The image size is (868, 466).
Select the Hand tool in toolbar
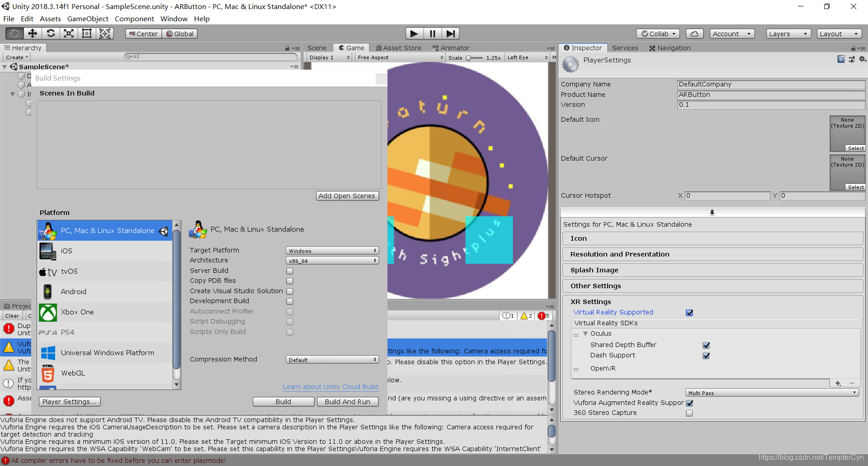tap(14, 33)
